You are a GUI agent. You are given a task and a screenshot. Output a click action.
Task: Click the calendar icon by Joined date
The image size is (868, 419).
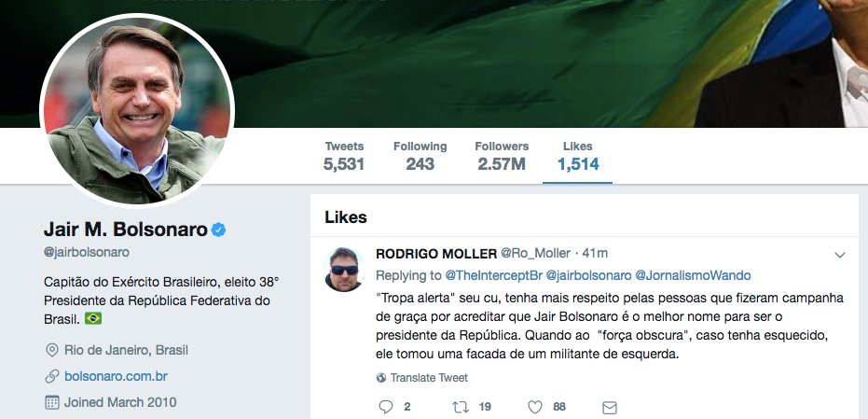[x=51, y=402]
